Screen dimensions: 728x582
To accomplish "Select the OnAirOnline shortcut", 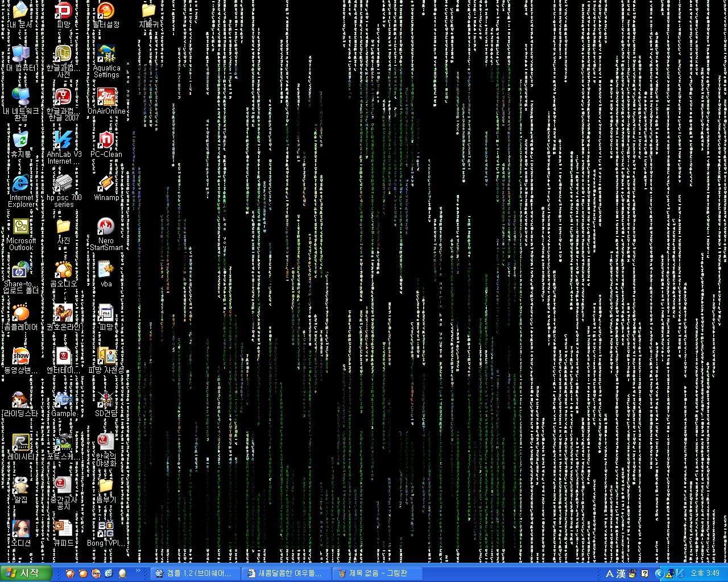I will pyautogui.click(x=106, y=101).
